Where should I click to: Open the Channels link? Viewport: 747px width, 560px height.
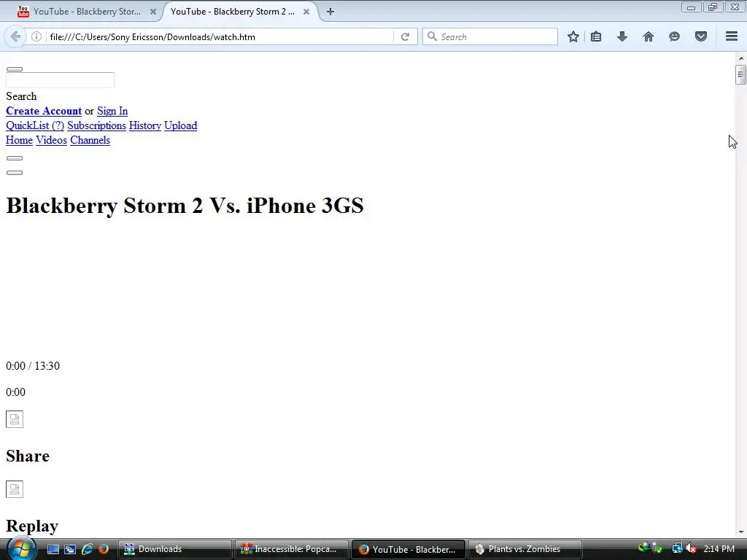pos(90,140)
